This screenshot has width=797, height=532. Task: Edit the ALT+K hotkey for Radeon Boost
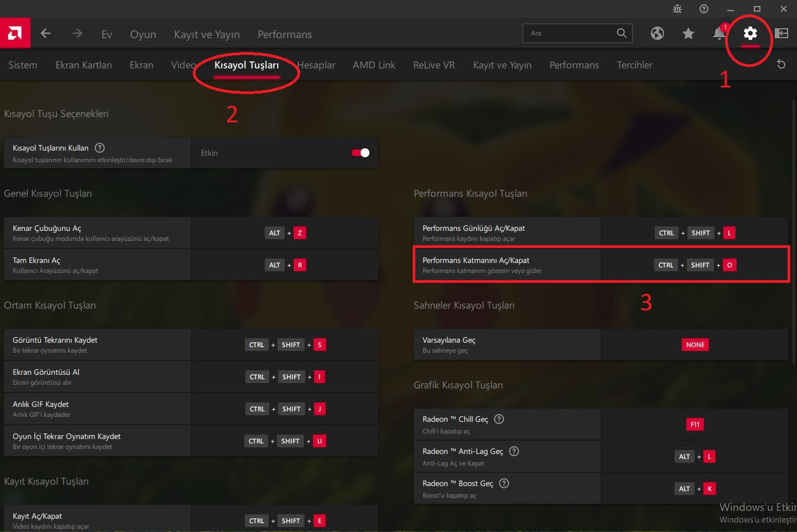tap(695, 489)
